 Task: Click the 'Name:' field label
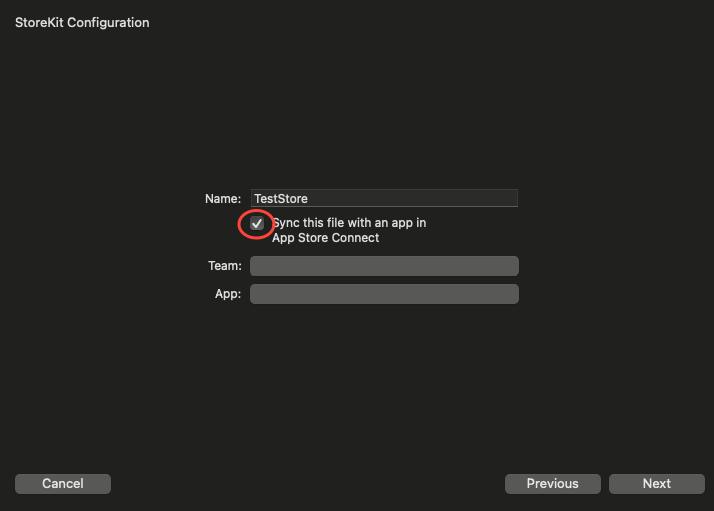pyautogui.click(x=223, y=199)
